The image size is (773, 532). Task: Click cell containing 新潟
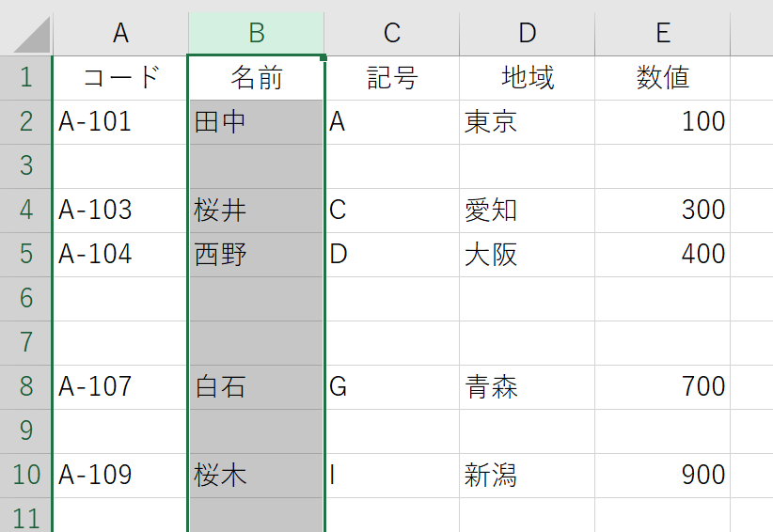click(x=527, y=476)
